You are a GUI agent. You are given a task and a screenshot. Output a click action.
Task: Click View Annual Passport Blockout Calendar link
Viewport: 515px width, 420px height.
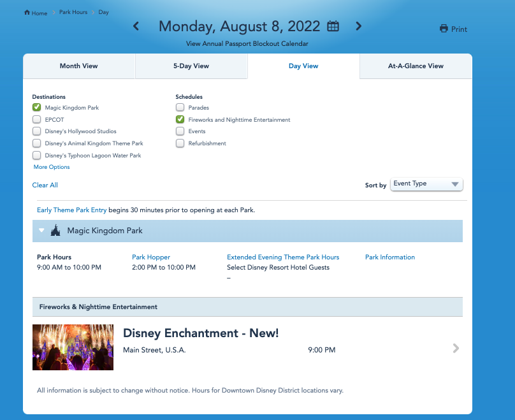pyautogui.click(x=247, y=44)
